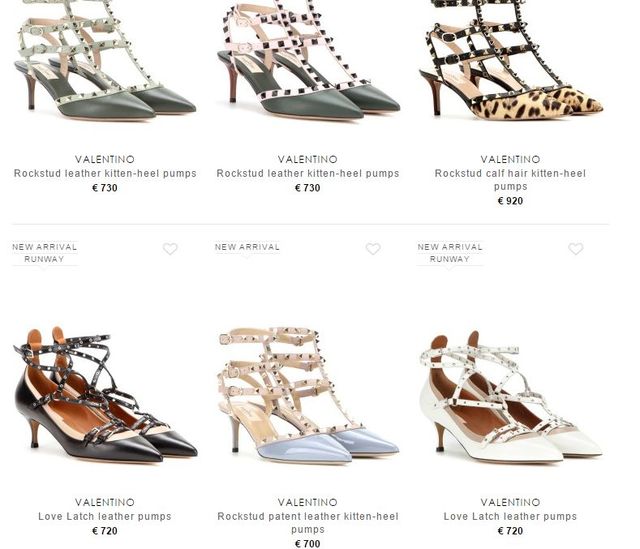
Task: Click the RUNWAY tag above the black Love Latch pumps
Action: (x=44, y=259)
